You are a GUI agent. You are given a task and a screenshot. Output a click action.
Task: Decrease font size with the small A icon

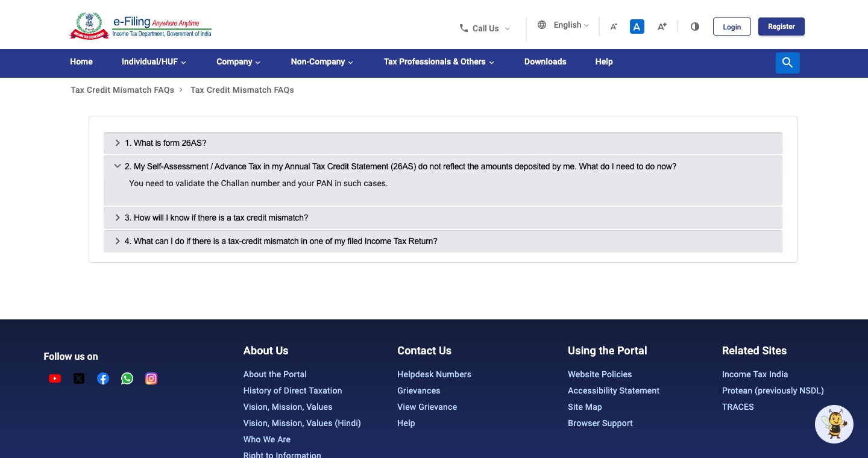[x=614, y=27]
